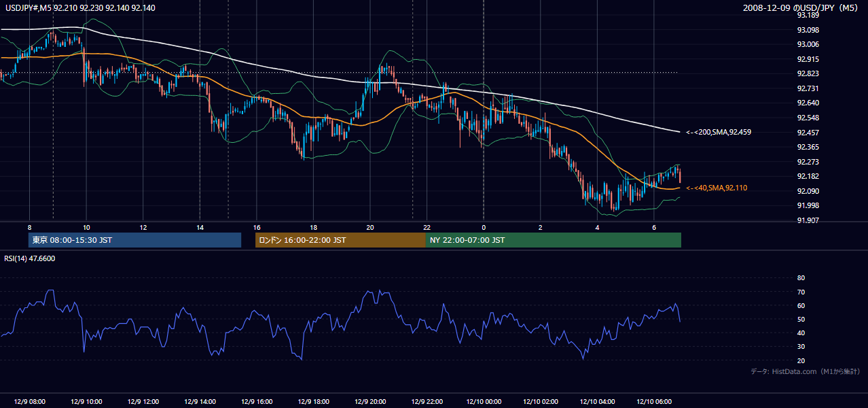Click the 12/9 10:00 bottom time label
The image size is (868, 408).
86,402
